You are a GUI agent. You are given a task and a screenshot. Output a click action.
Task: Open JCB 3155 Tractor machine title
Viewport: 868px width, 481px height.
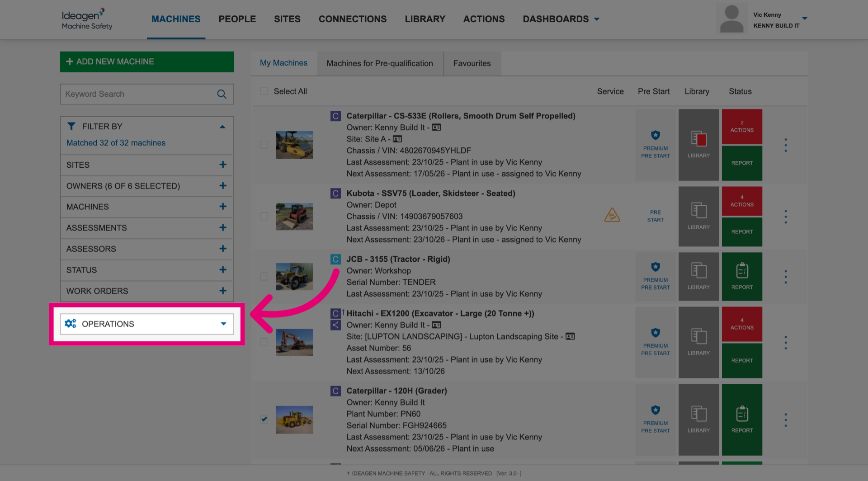tap(398, 259)
